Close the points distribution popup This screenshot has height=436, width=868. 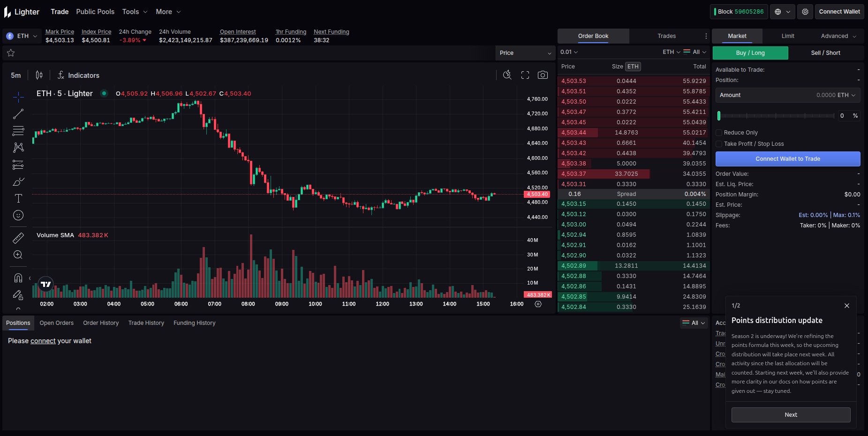847,306
